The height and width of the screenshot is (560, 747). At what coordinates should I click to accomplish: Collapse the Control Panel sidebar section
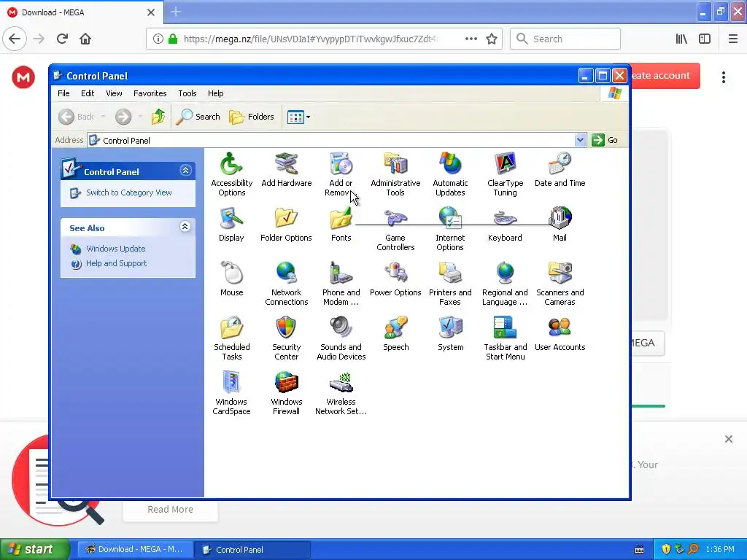(x=186, y=171)
